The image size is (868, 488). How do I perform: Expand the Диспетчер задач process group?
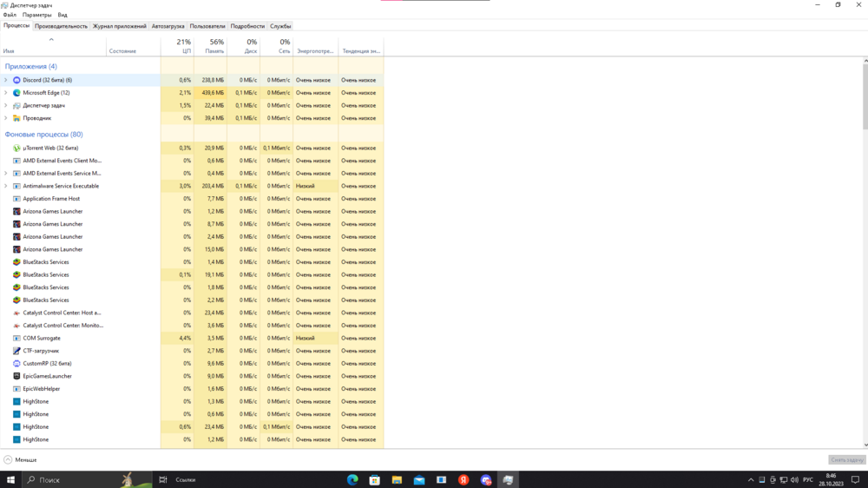click(6, 106)
